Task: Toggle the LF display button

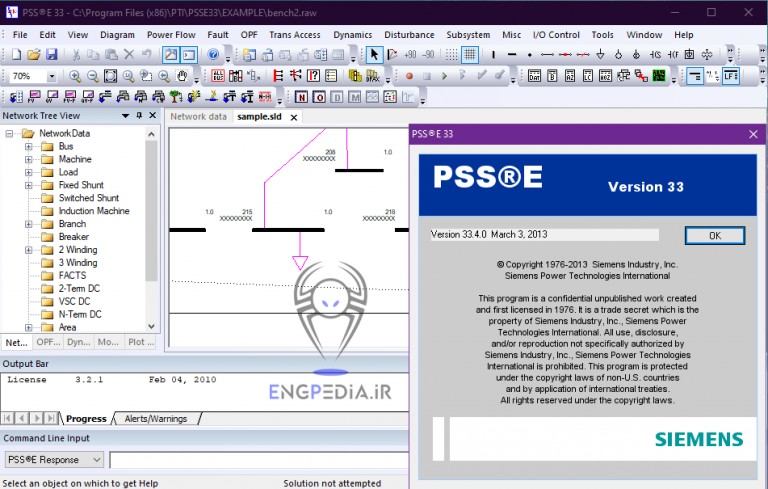Action: point(730,76)
